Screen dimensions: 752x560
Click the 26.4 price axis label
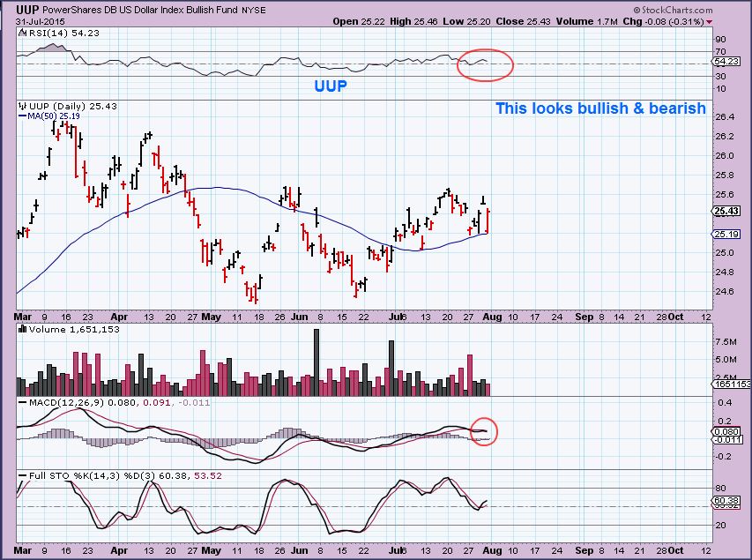click(724, 117)
